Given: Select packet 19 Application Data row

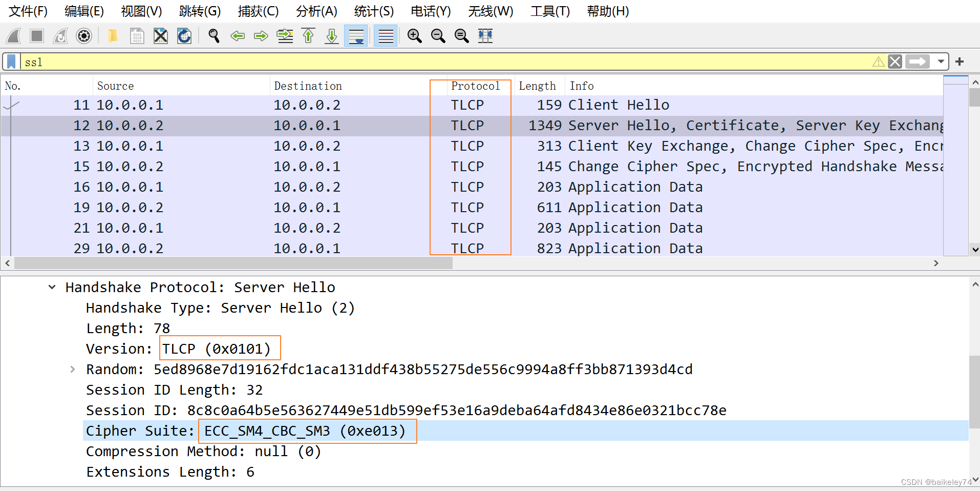Looking at the screenshot, I should point(472,208).
